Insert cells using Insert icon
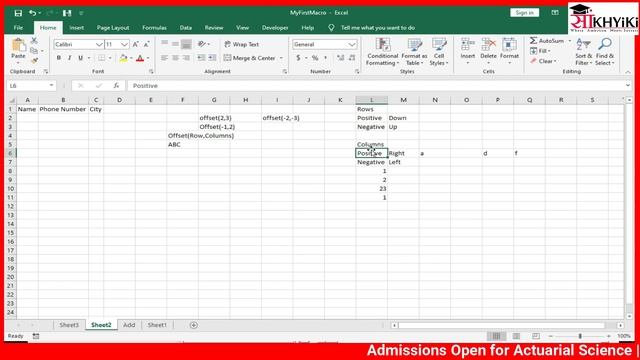This screenshot has width=640, height=360. pyautogui.click(x=467, y=44)
